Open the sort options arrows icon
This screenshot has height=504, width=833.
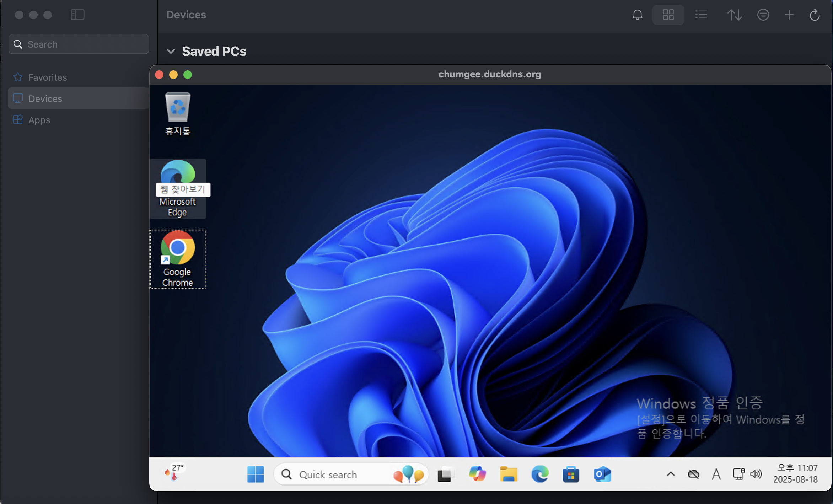[734, 15]
